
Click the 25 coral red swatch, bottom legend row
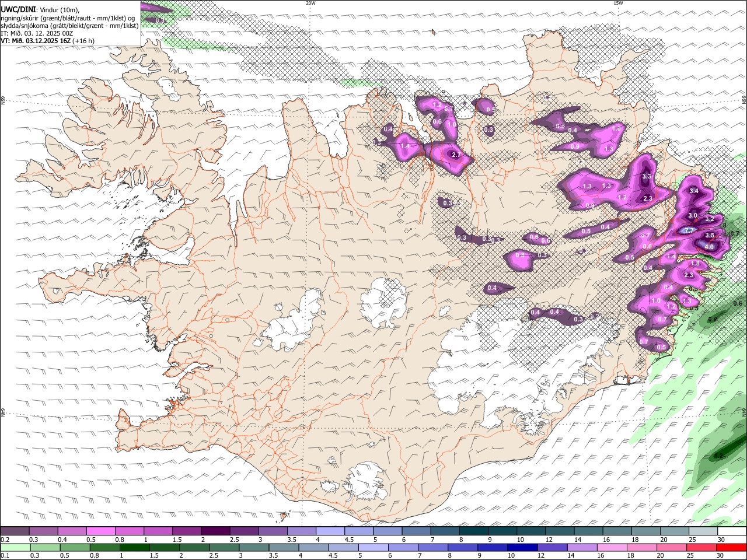701,548
